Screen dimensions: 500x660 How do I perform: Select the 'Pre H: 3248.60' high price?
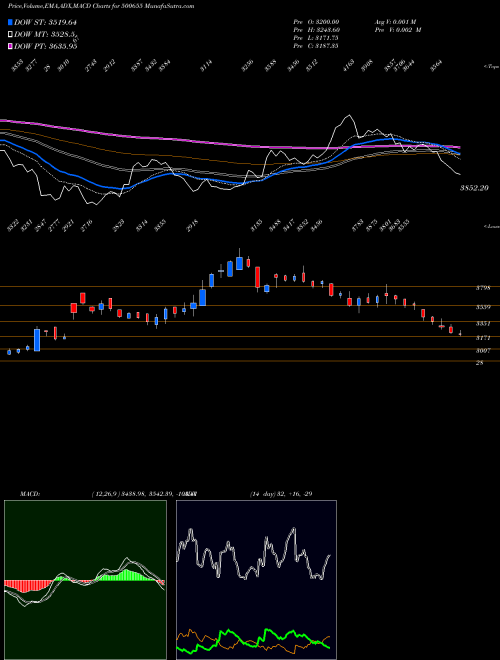316,30
